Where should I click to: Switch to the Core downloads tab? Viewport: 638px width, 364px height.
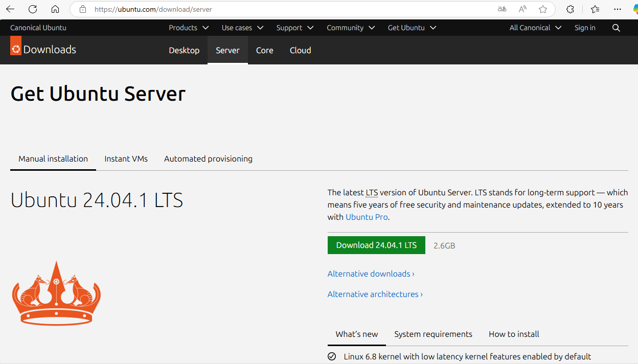click(264, 50)
